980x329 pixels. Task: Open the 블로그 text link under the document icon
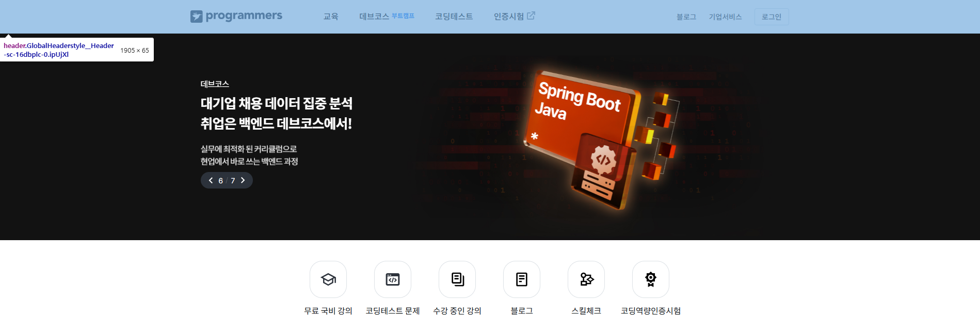pos(522,311)
